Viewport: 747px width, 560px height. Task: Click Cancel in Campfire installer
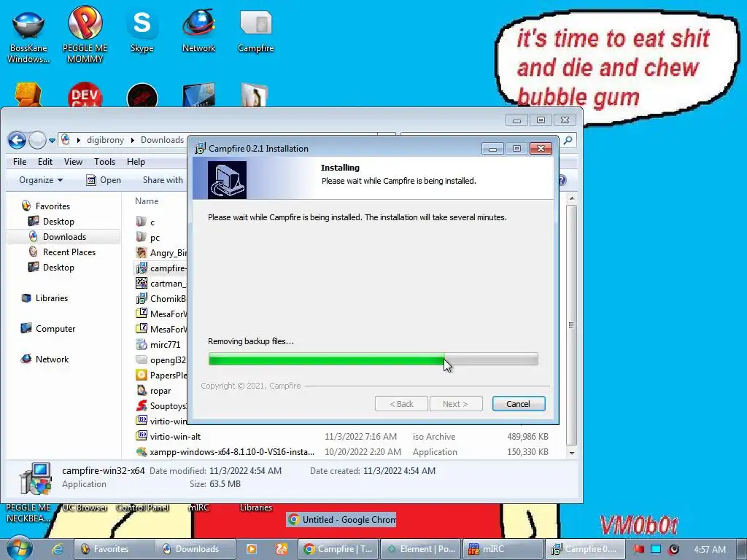tap(519, 404)
